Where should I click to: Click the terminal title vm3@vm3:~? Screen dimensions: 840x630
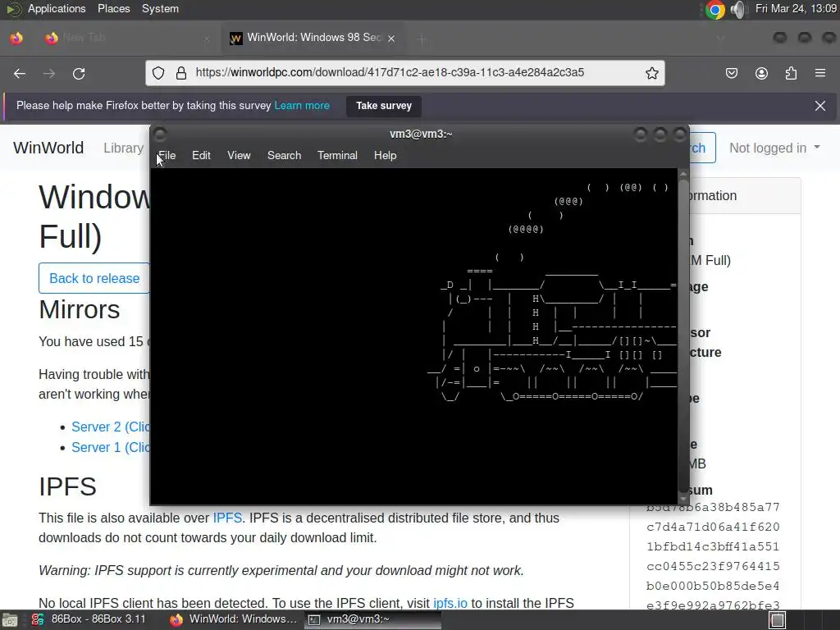pos(421,134)
